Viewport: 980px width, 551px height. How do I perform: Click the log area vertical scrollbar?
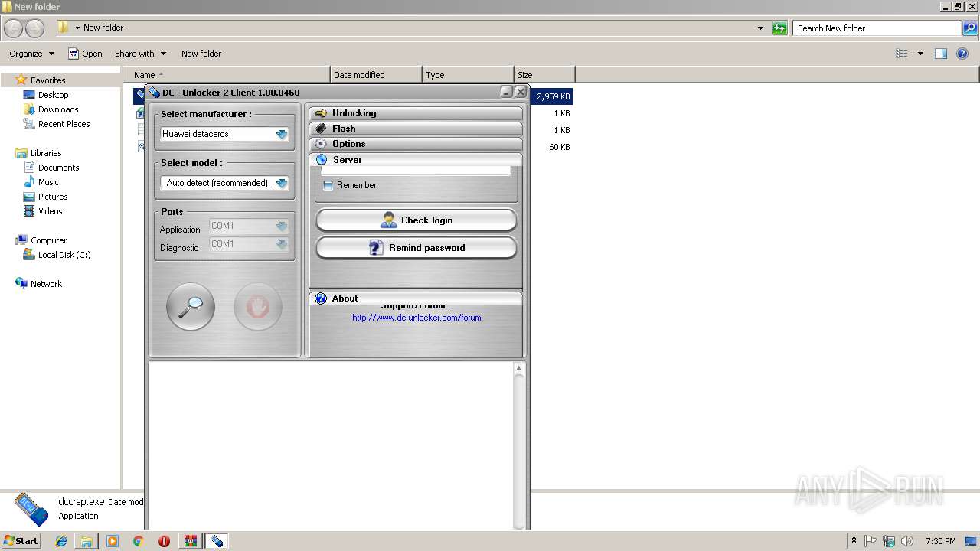(519, 445)
